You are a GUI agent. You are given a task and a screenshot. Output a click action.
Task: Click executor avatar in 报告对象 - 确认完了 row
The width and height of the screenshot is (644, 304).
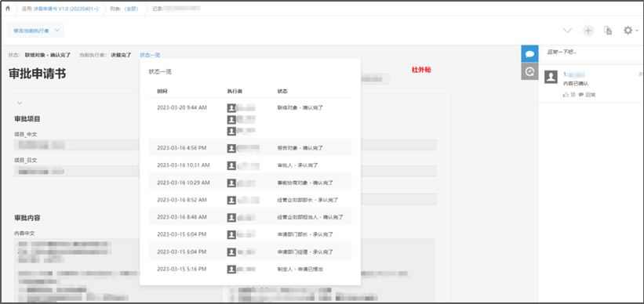coord(231,148)
